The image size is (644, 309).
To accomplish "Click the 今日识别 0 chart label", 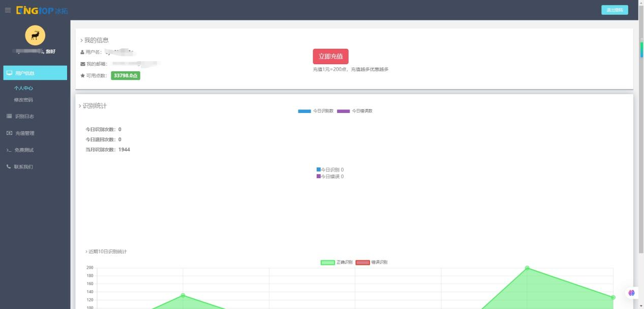I will tap(330, 170).
